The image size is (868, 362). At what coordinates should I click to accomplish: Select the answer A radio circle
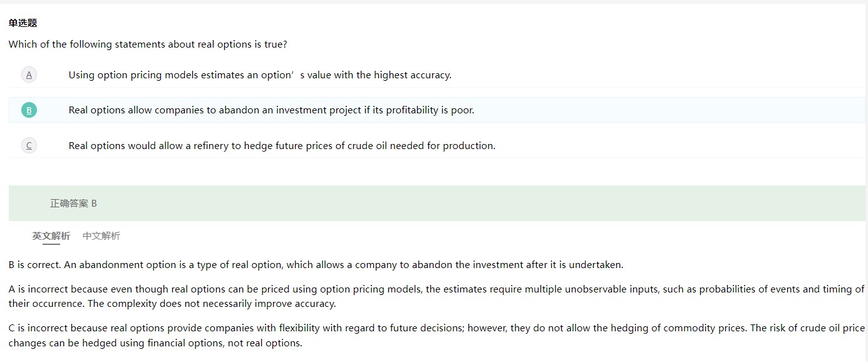point(29,75)
